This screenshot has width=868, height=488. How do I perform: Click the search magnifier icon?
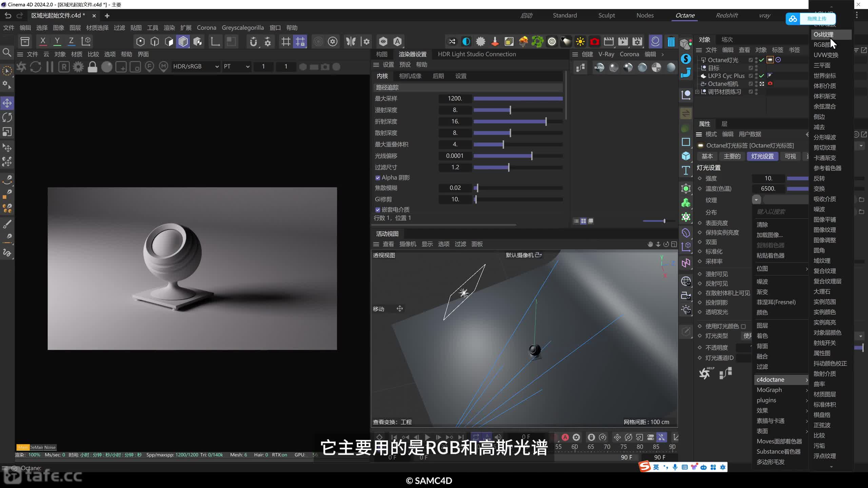coord(7,53)
